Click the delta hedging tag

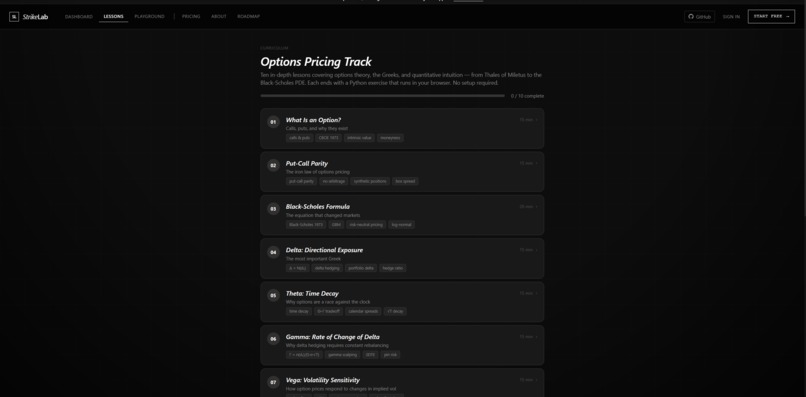coord(327,268)
